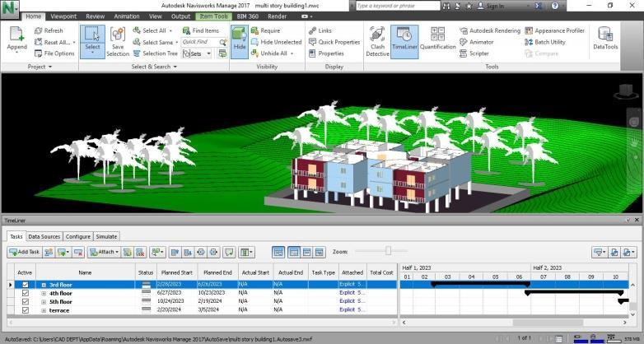This screenshot has width=644, height=344.
Task: Click the Delete Task icon in TimeLiner
Action: tap(78, 252)
